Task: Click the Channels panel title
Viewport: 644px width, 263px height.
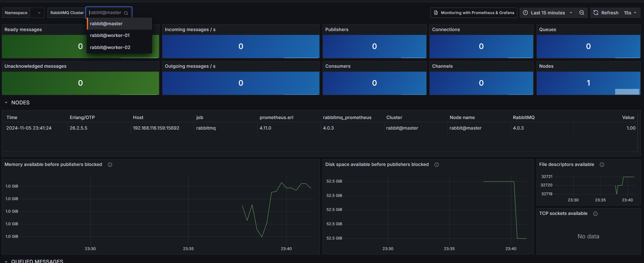Action: (x=442, y=66)
